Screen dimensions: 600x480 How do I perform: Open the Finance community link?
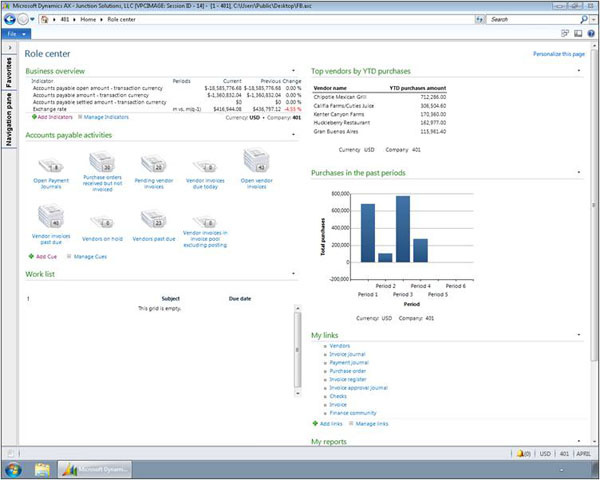(353, 413)
